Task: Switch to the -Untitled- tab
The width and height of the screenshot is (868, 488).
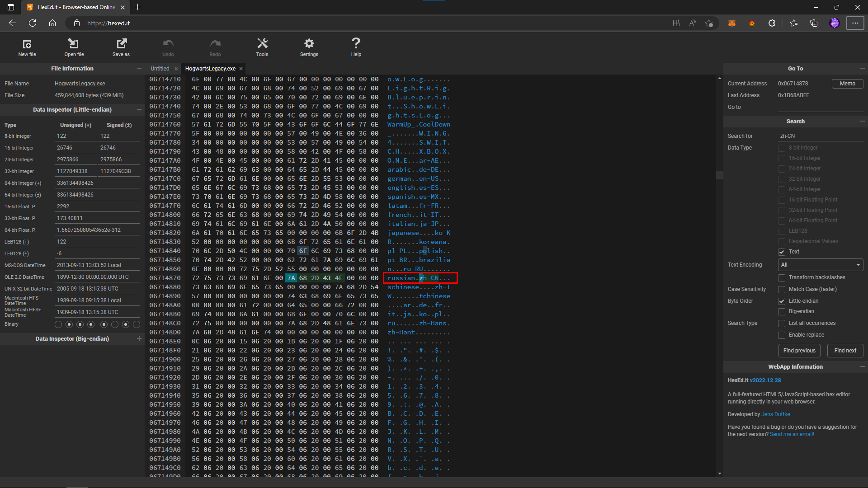Action: 160,69
